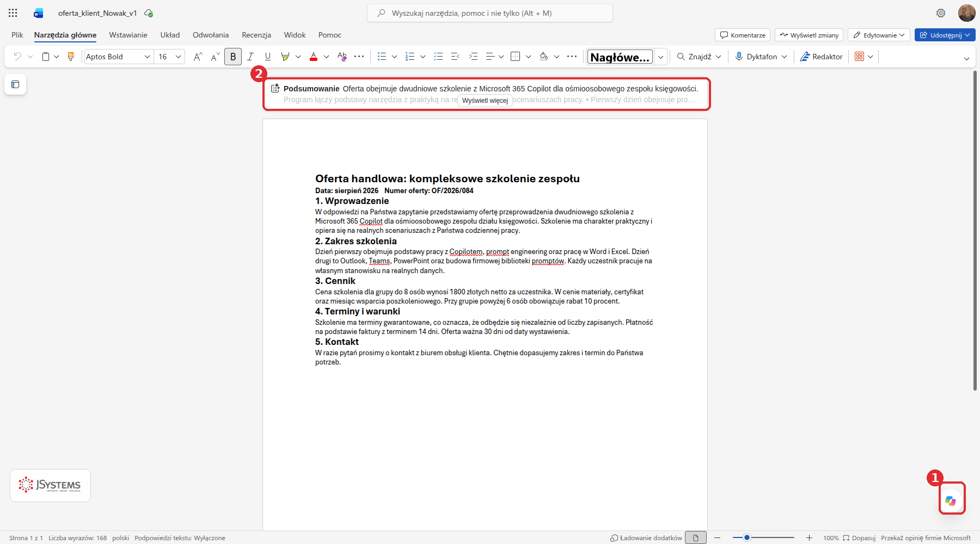
Task: Open the user profile avatar
Action: (x=966, y=13)
